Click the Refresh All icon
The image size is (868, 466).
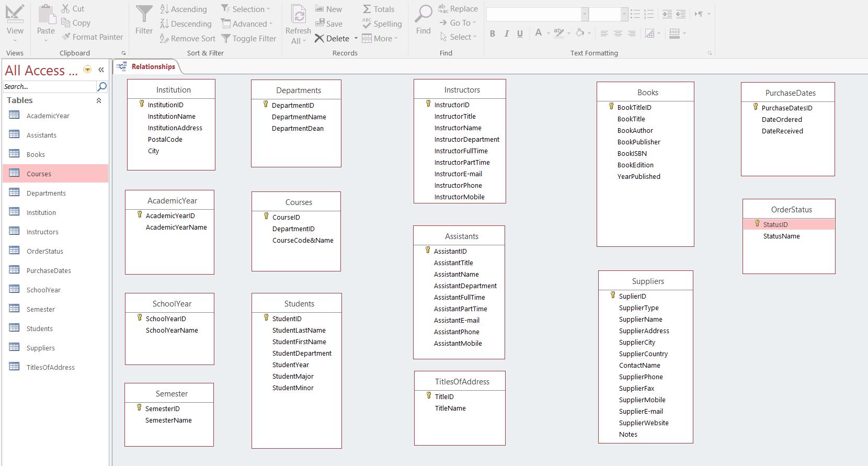299,14
